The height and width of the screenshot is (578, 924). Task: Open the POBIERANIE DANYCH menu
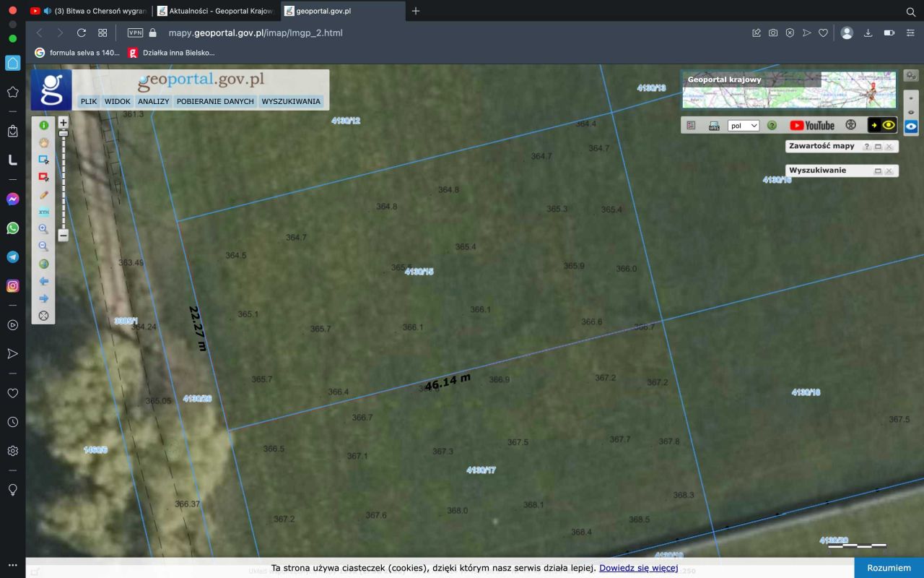[x=215, y=102]
